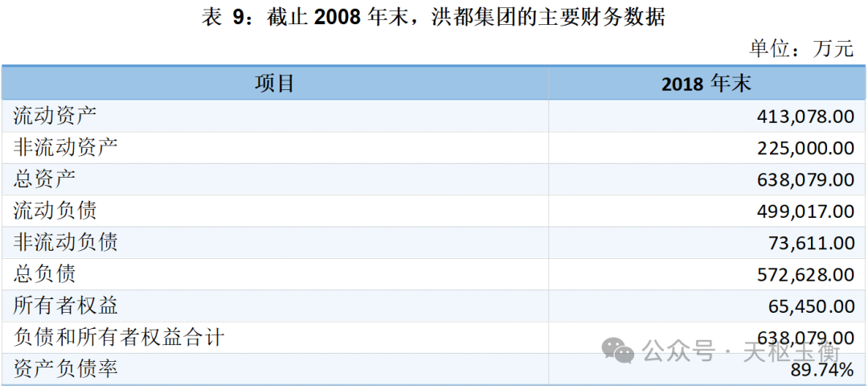
Task: Click the 流动资产 row label
Action: pos(55,116)
